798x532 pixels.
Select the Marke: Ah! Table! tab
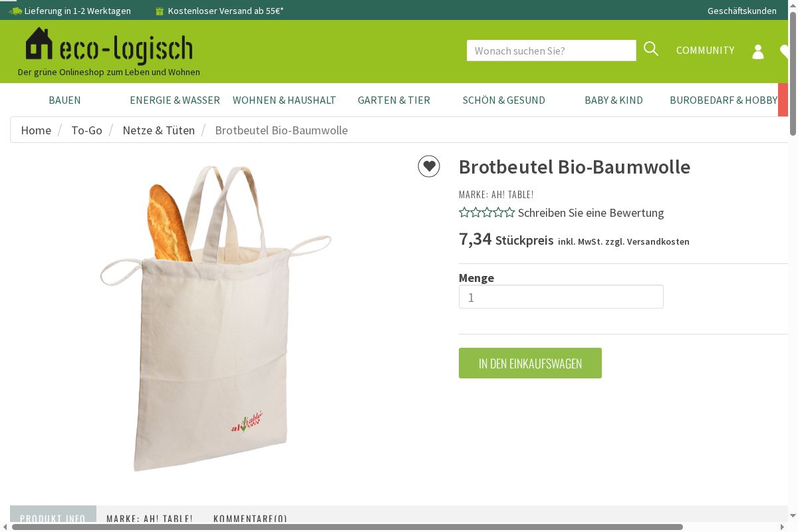150,518
